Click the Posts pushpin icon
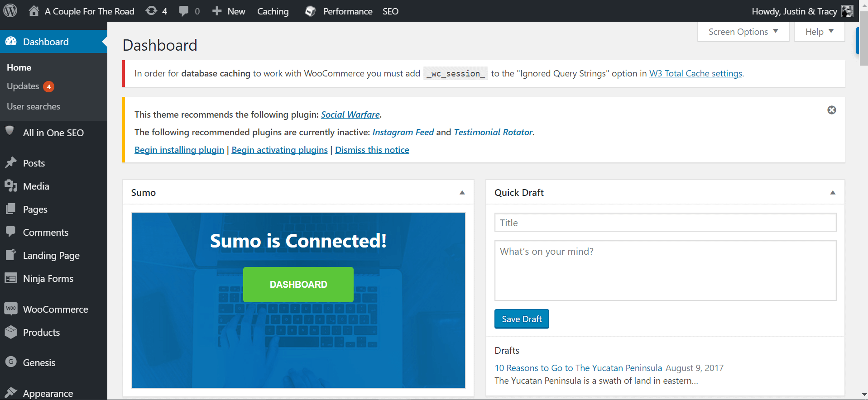Image resolution: width=868 pixels, height=400 pixels. tap(11, 163)
